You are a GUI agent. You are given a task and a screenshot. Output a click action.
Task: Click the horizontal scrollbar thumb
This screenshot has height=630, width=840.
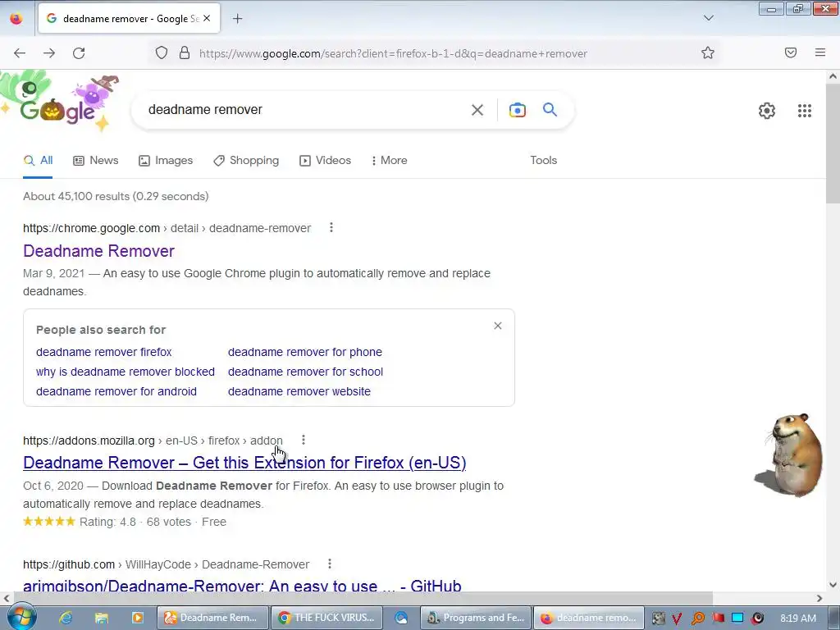coord(362,598)
